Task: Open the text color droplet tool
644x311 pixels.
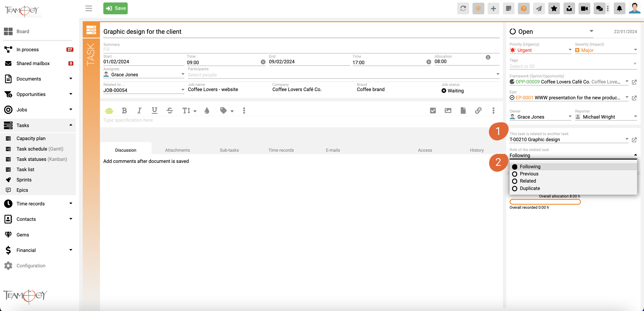Action: click(x=207, y=111)
